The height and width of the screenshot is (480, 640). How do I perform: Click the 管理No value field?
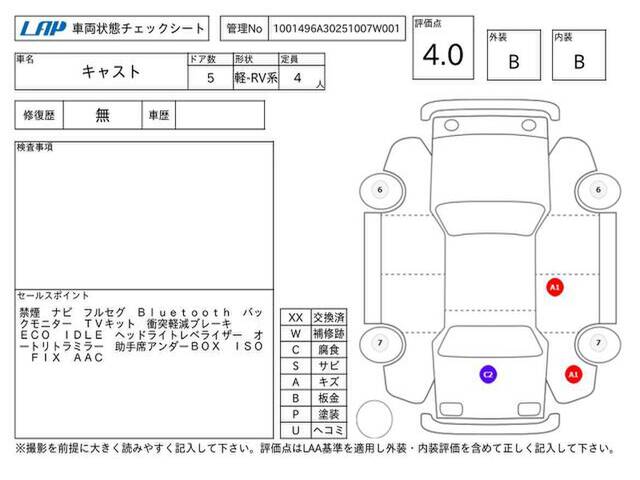point(338,29)
